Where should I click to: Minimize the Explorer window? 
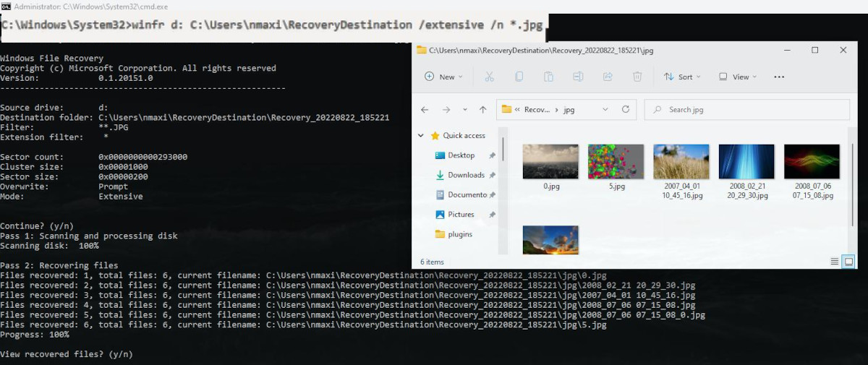click(786, 51)
